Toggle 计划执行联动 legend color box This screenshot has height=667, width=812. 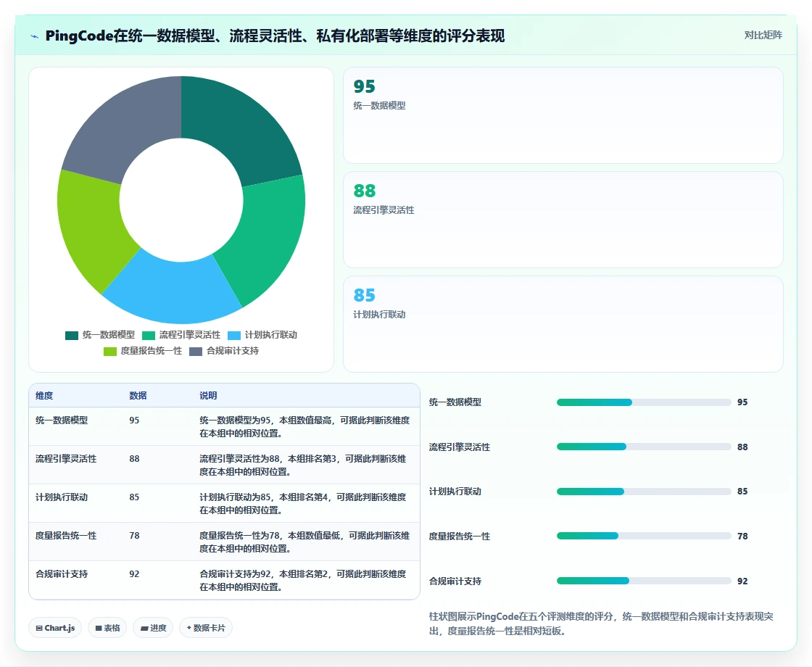(x=234, y=336)
